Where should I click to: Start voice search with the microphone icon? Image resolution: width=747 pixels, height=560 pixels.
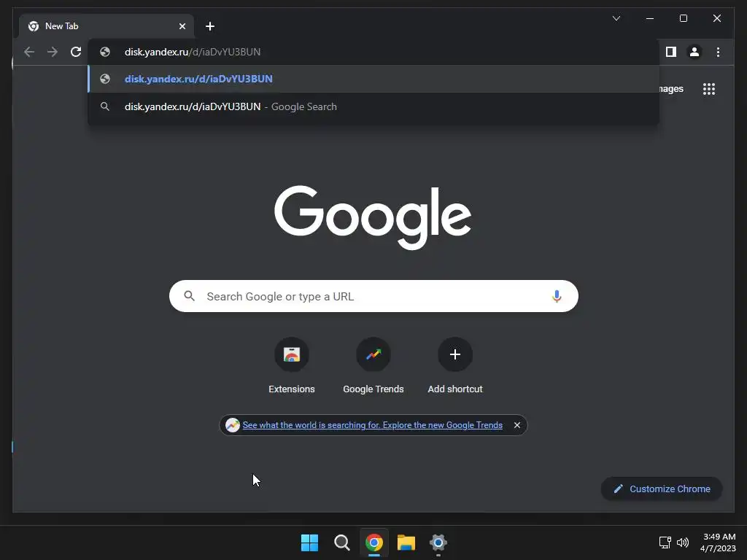point(557,296)
